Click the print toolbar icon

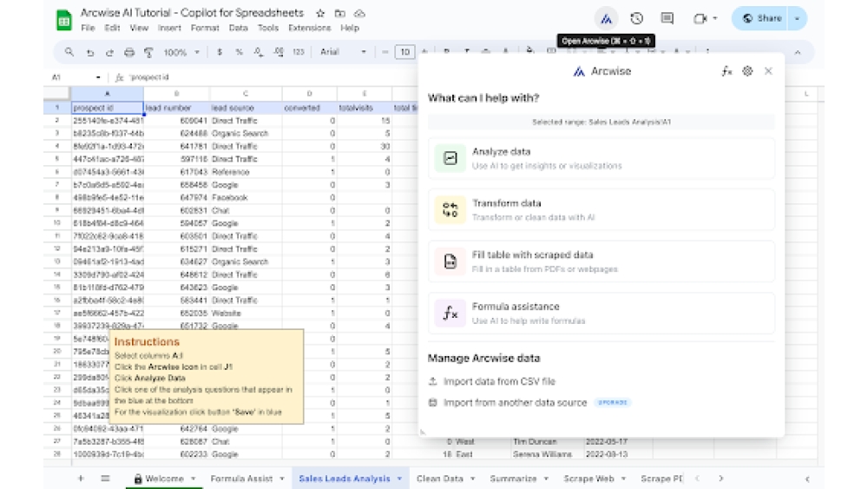(x=129, y=52)
